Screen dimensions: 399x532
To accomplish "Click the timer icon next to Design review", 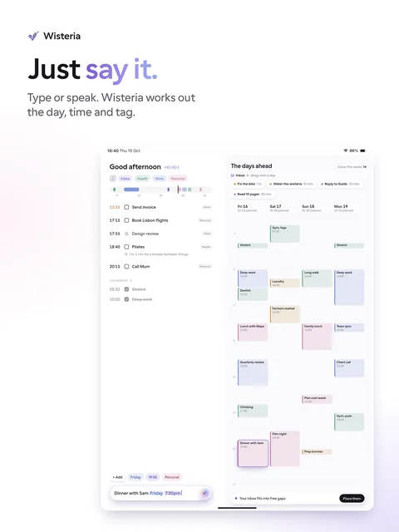I will click(x=126, y=234).
